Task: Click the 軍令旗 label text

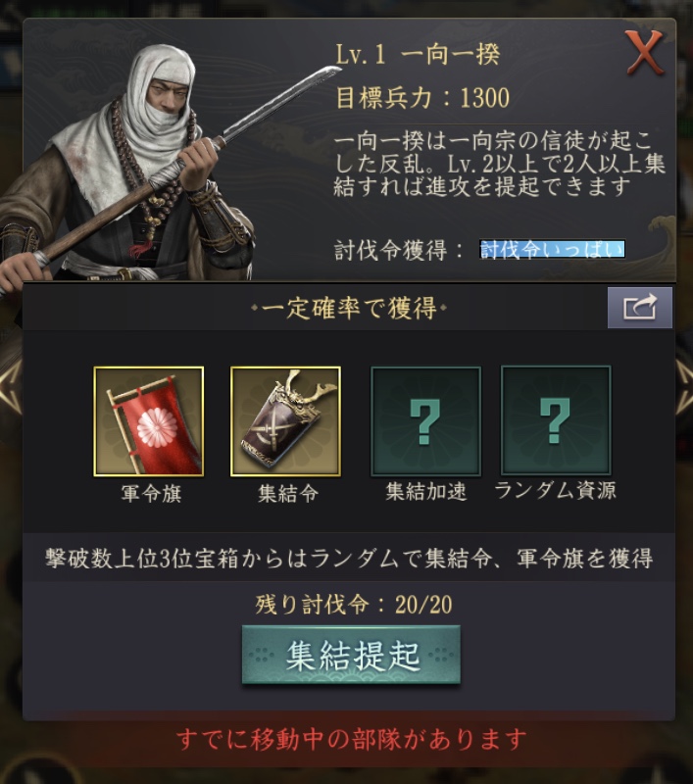Action: [151, 494]
